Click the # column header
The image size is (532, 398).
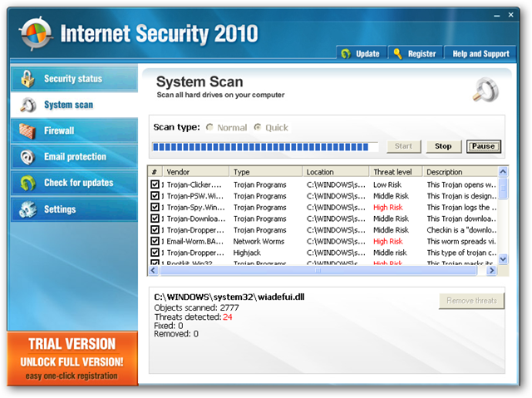point(155,172)
